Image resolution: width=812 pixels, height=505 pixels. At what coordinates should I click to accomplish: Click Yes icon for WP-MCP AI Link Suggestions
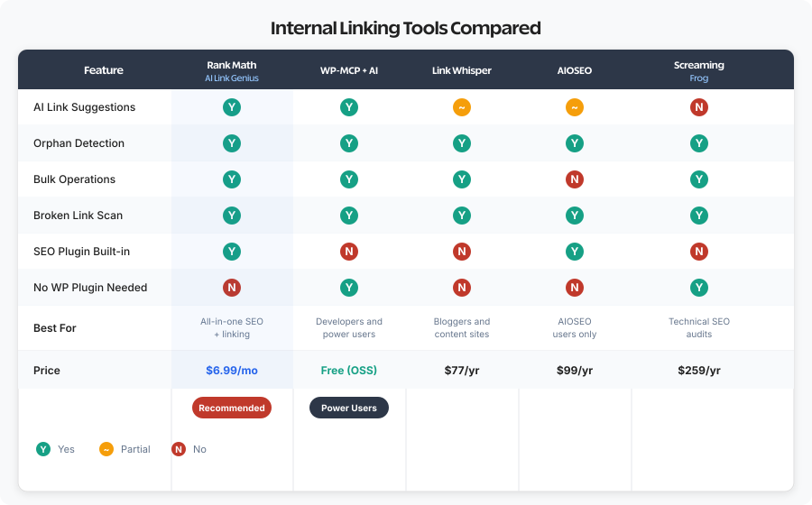[x=349, y=107]
